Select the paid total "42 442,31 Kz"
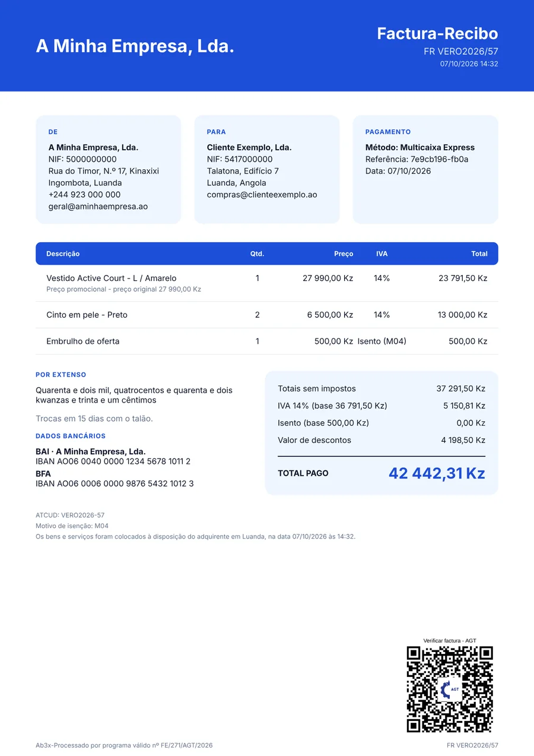Image resolution: width=534 pixels, height=756 pixels. click(437, 473)
